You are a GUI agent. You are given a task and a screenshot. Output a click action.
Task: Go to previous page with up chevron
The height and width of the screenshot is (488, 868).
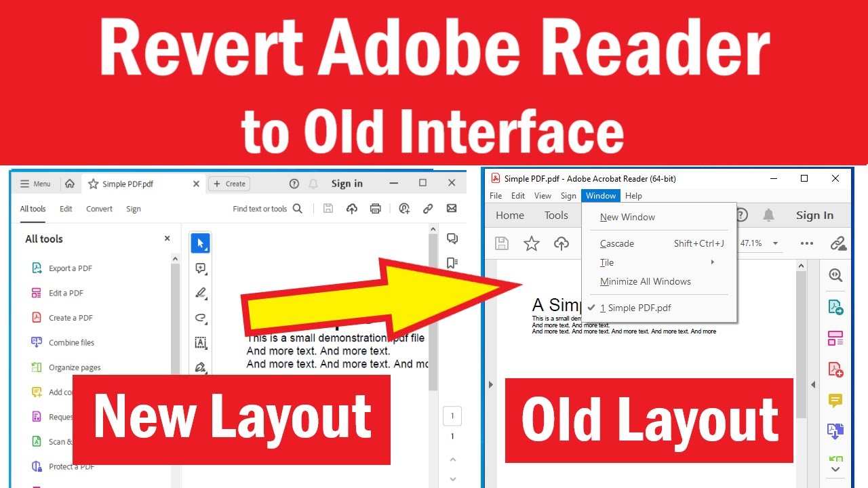click(452, 460)
